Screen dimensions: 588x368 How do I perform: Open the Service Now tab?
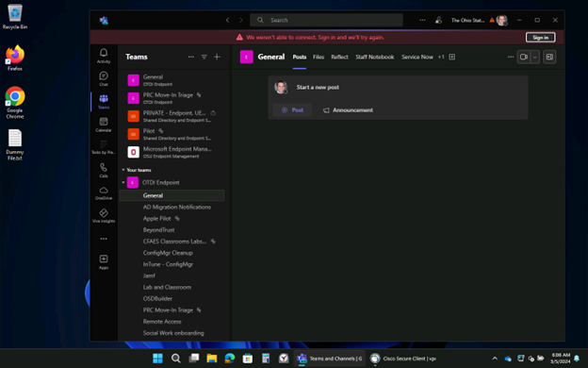point(417,57)
